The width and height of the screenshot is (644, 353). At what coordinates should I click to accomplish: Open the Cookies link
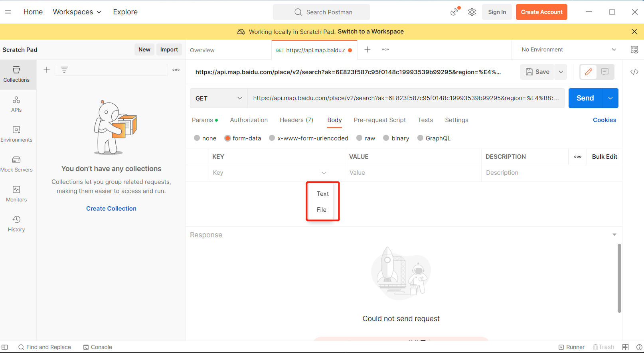click(x=604, y=120)
